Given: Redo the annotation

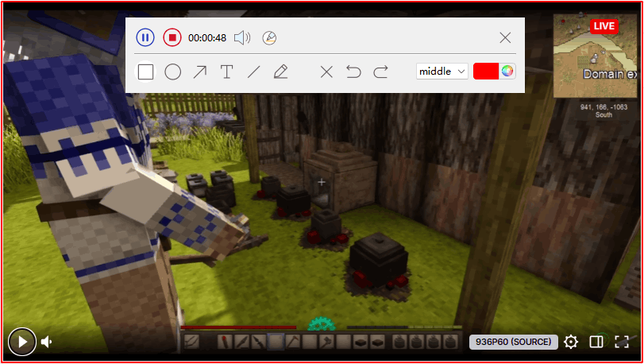Looking at the screenshot, I should point(380,72).
